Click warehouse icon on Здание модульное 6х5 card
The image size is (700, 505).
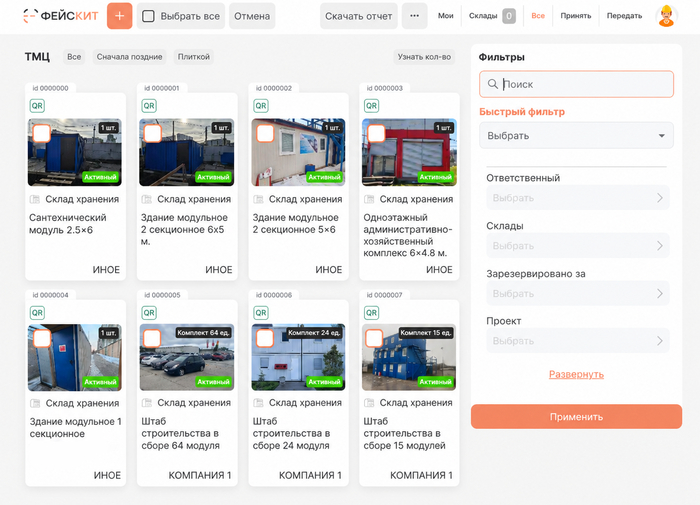[x=146, y=199]
